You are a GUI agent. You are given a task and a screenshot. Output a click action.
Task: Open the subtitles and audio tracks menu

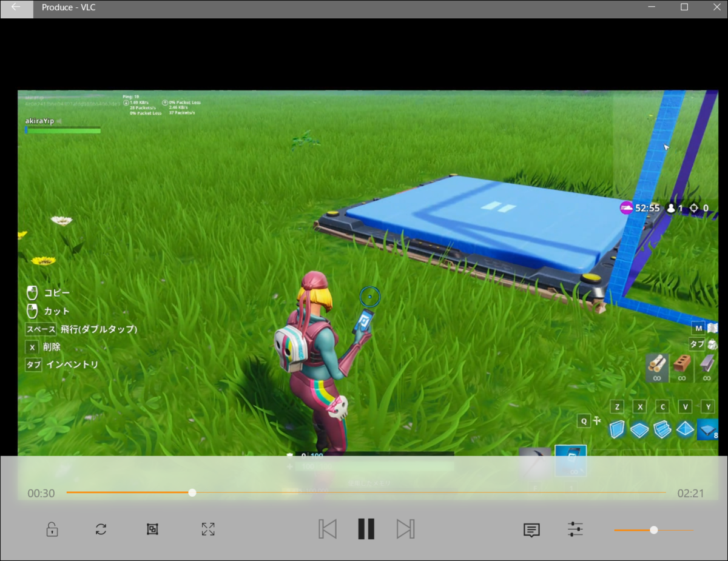pos(531,529)
